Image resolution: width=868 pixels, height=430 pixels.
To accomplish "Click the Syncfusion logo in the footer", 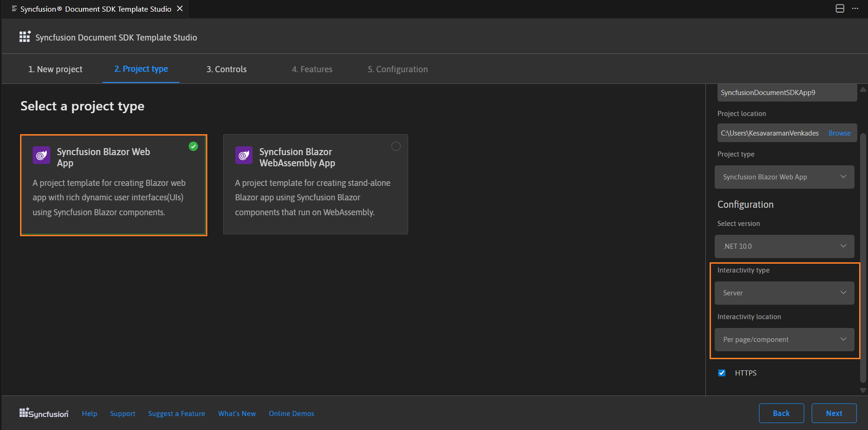I will point(43,413).
